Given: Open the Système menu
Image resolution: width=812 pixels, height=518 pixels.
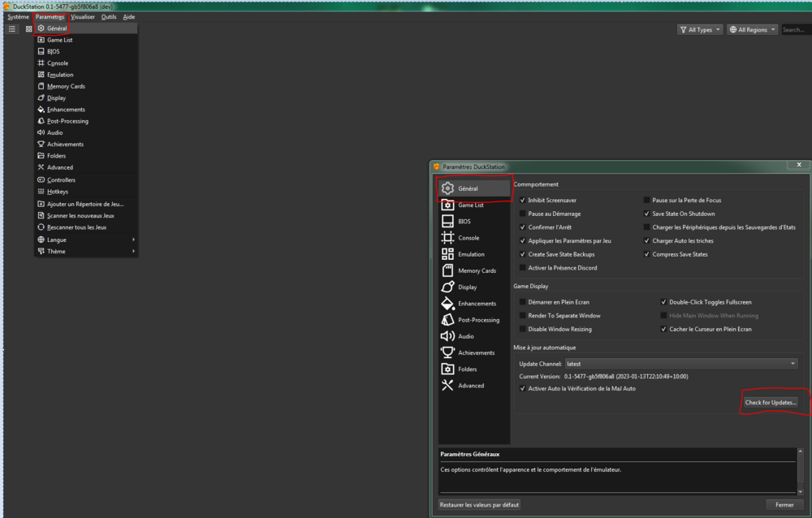Looking at the screenshot, I should click(x=18, y=16).
